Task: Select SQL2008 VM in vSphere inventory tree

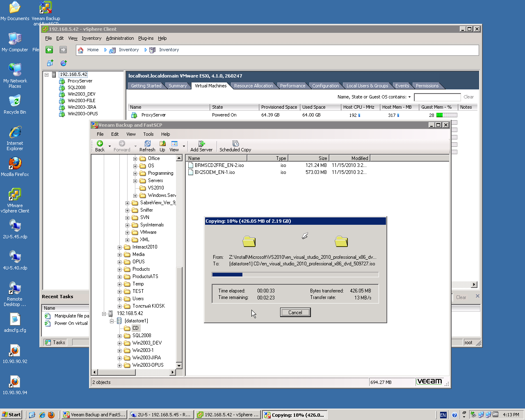Action: coord(77,87)
